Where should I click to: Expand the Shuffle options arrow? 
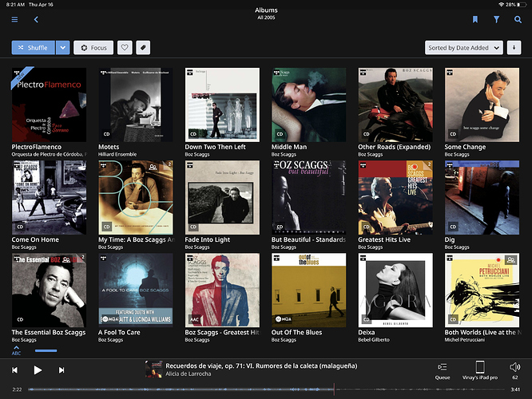click(63, 48)
